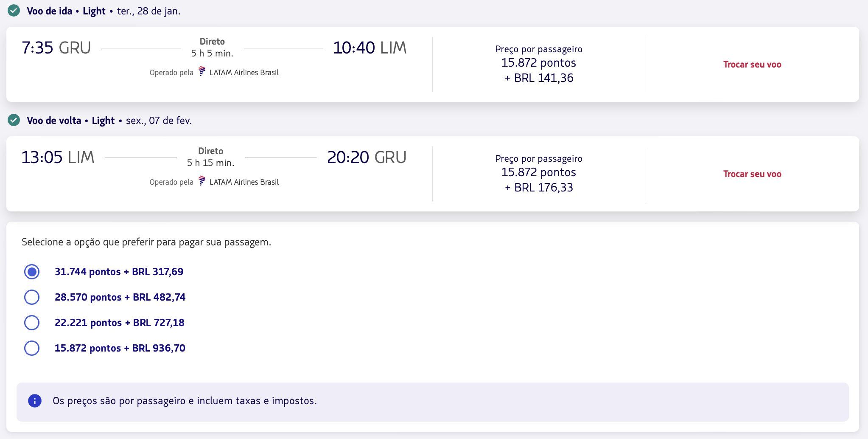Click the LATAM logo on the GRU–LIM flight

202,71
